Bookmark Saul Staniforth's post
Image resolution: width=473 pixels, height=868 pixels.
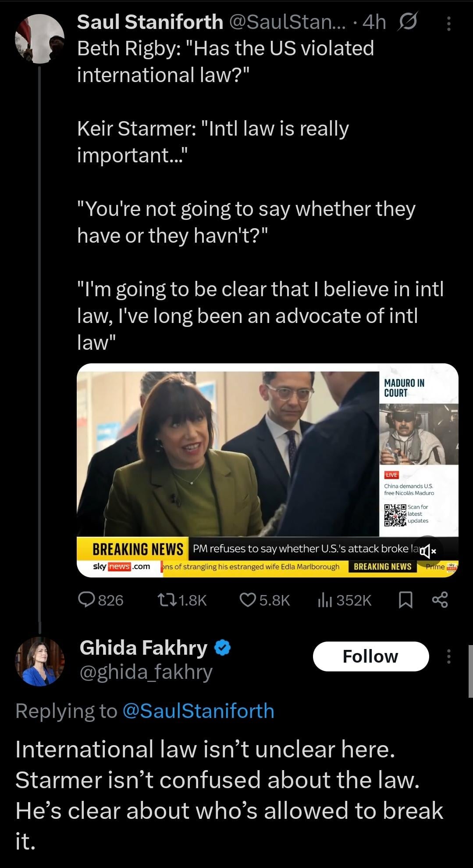point(405,600)
